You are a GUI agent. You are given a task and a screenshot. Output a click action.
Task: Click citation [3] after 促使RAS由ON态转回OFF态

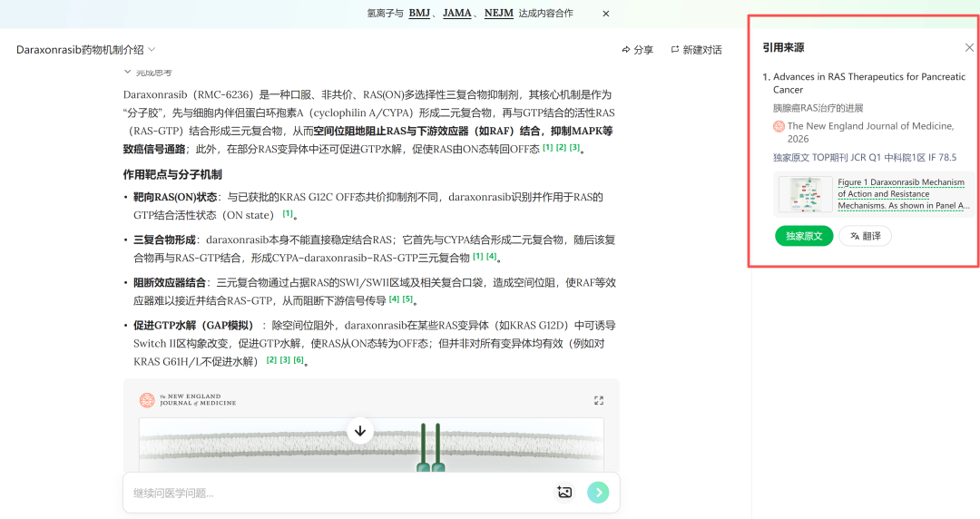[x=574, y=148]
